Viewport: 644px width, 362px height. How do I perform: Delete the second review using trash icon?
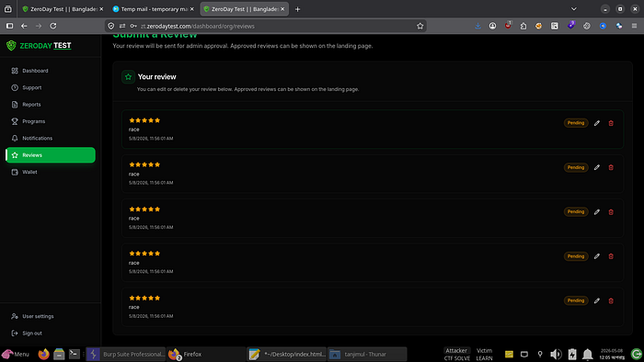pyautogui.click(x=611, y=167)
